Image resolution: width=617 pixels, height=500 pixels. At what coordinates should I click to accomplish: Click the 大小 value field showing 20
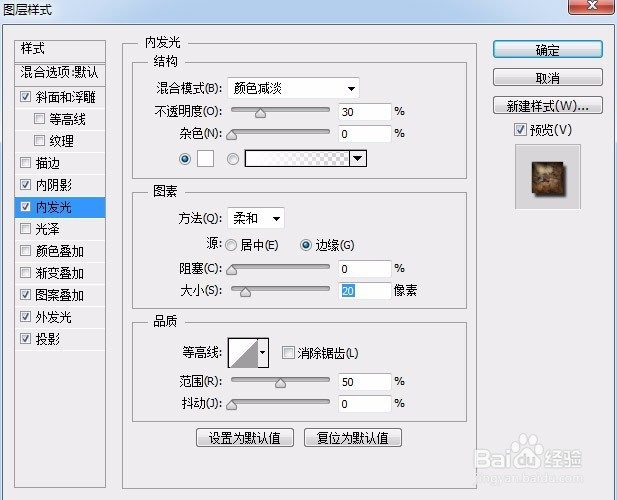click(365, 291)
